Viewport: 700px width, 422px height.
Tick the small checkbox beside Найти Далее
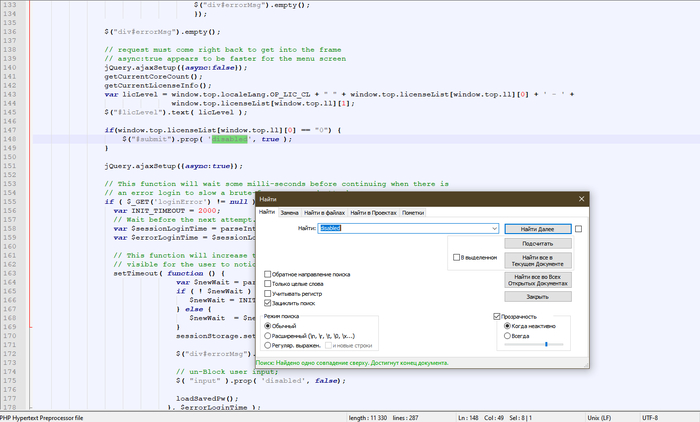click(579, 229)
